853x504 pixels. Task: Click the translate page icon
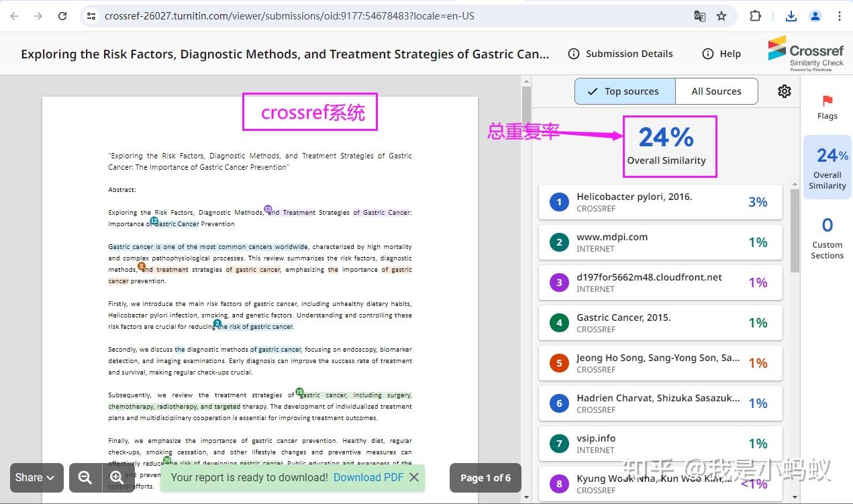(699, 16)
